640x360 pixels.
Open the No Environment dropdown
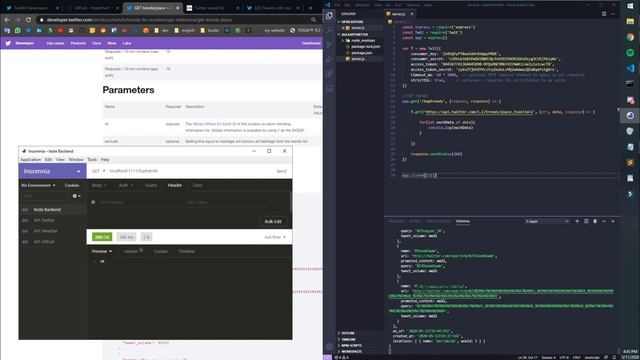coord(38,185)
